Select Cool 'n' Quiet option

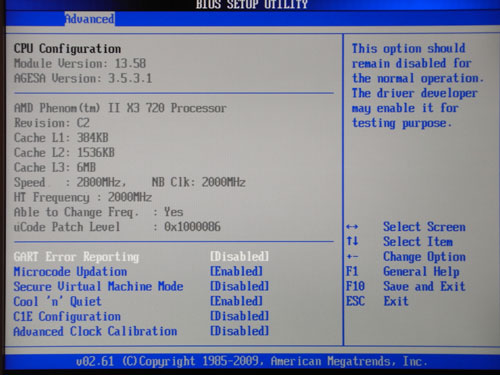(x=57, y=302)
